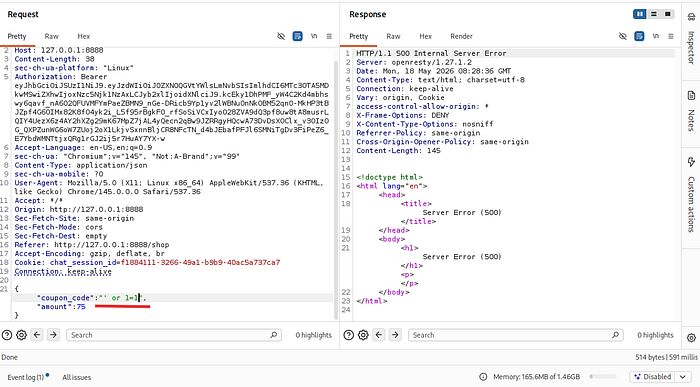This screenshot has height=387, width=700.
Task: Open the Response Raw tab
Action: tap(393, 36)
